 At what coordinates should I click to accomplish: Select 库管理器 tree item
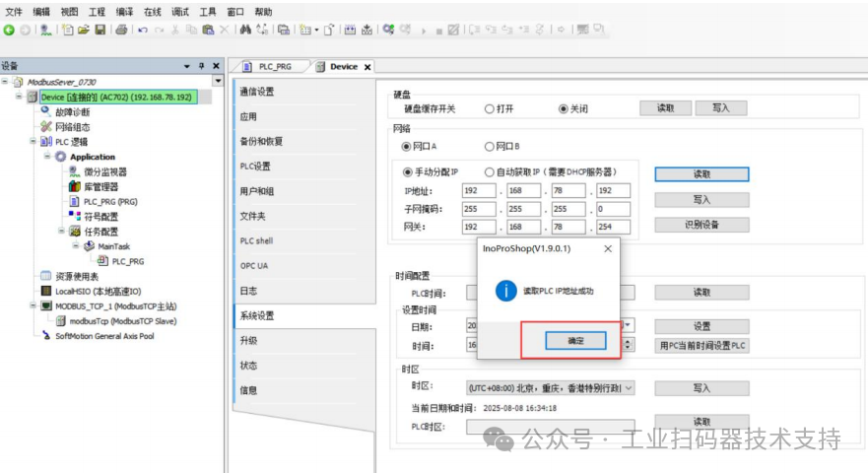100,186
